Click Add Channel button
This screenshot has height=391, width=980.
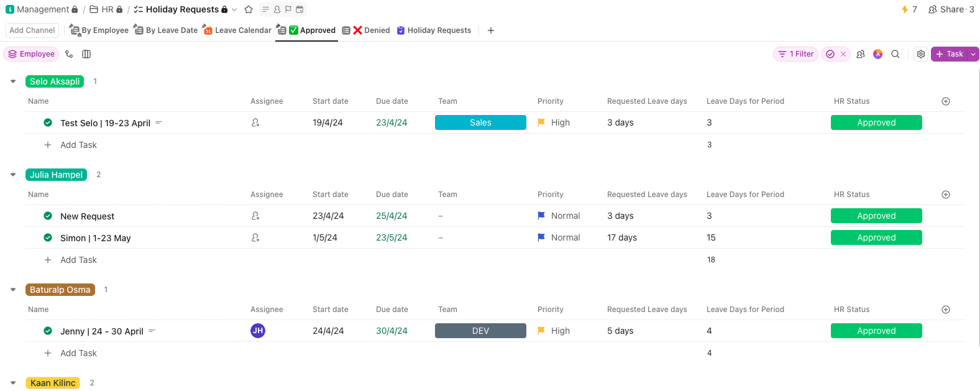click(x=32, y=30)
